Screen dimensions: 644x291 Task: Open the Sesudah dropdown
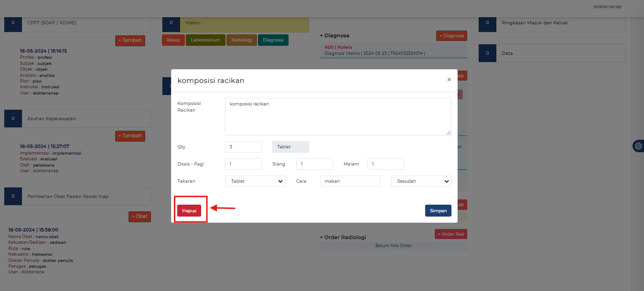(420, 181)
